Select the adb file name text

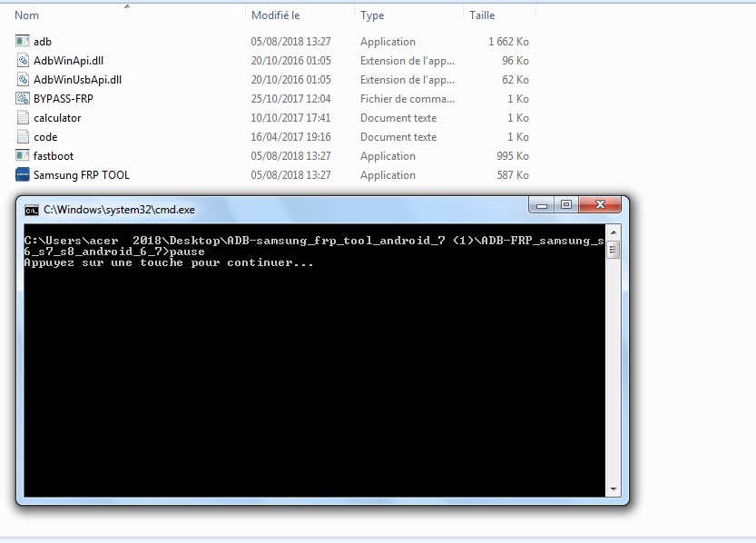click(x=42, y=41)
